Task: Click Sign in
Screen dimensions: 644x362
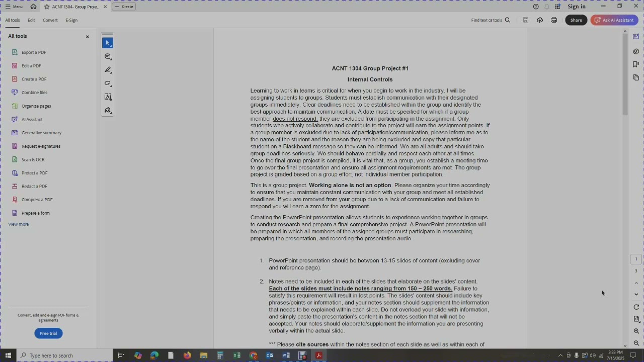Action: point(577,7)
